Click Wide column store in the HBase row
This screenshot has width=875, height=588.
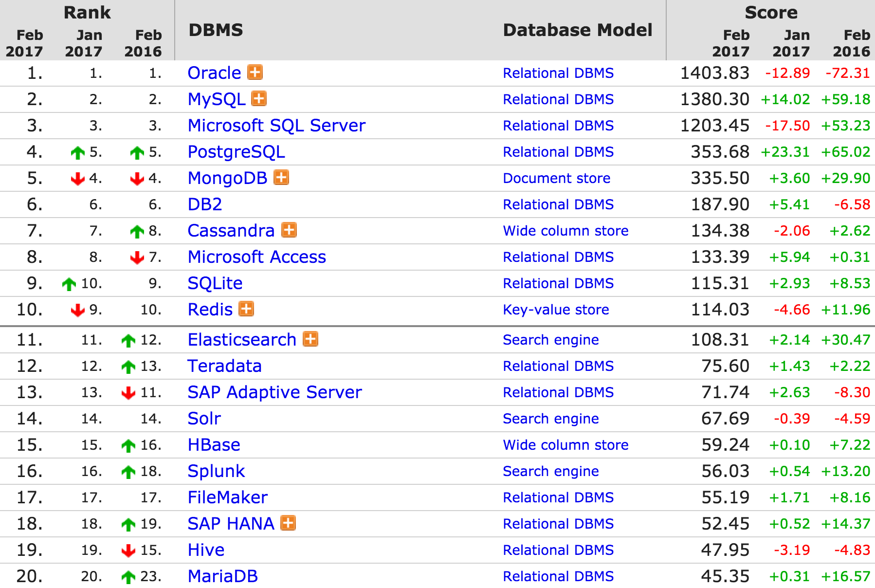point(565,445)
